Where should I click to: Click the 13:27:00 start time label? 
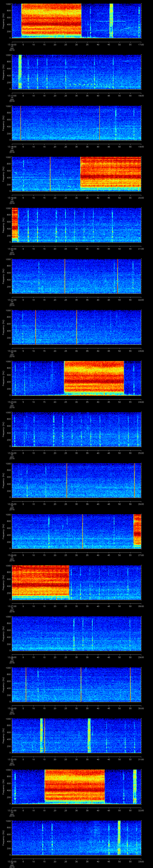click(x=12, y=606)
